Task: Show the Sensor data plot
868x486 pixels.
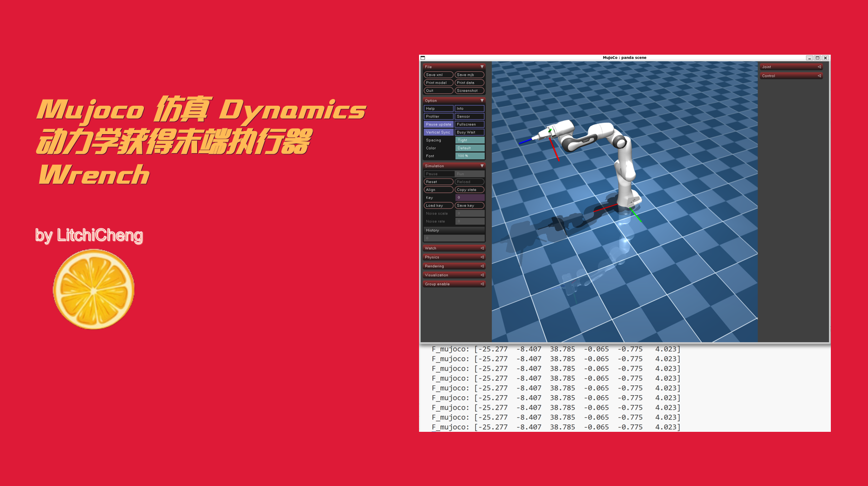Action: tap(469, 116)
